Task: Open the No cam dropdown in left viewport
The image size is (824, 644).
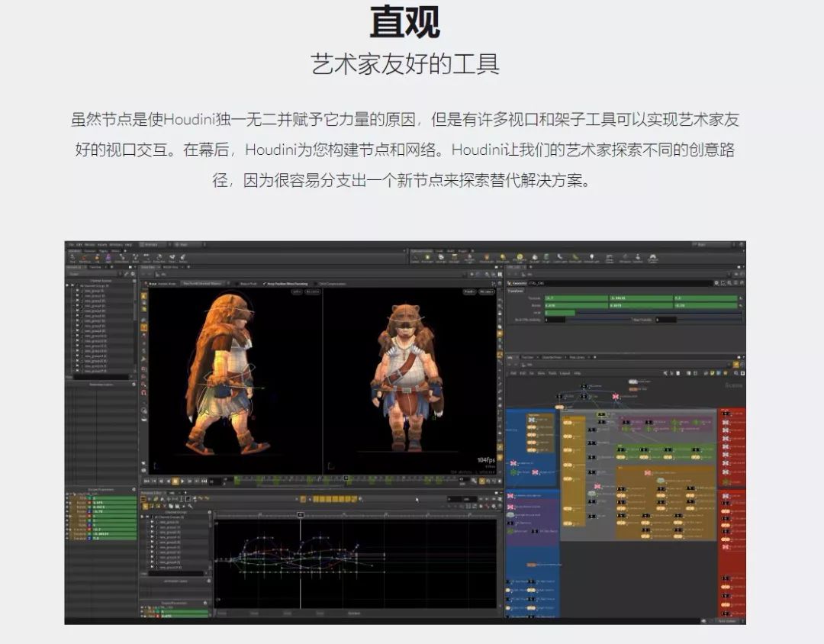Action: [312, 291]
